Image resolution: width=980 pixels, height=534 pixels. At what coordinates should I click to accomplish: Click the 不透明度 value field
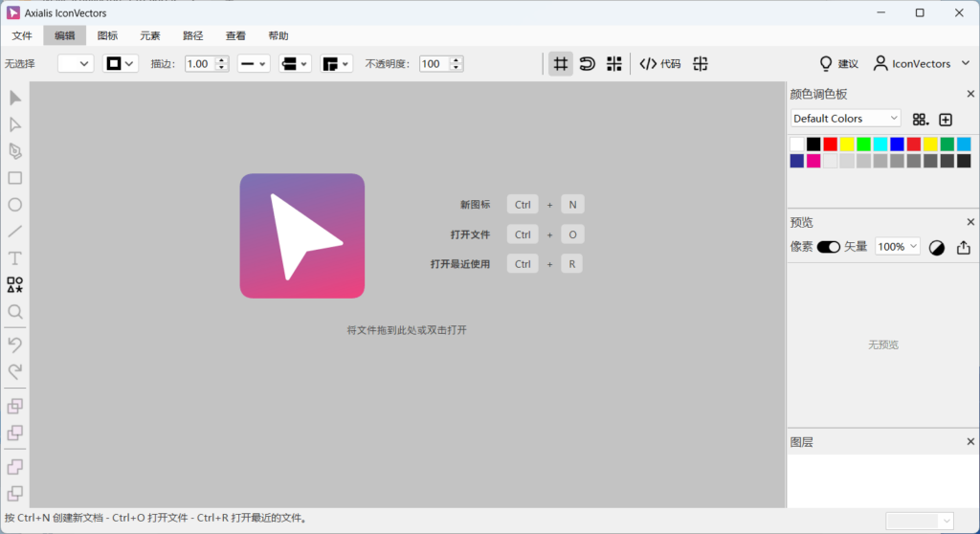[434, 64]
